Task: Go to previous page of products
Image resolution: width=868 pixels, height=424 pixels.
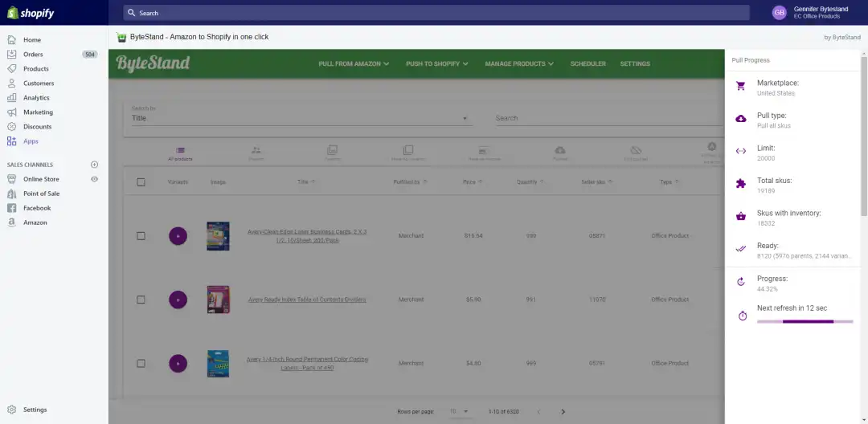Action: (538, 412)
